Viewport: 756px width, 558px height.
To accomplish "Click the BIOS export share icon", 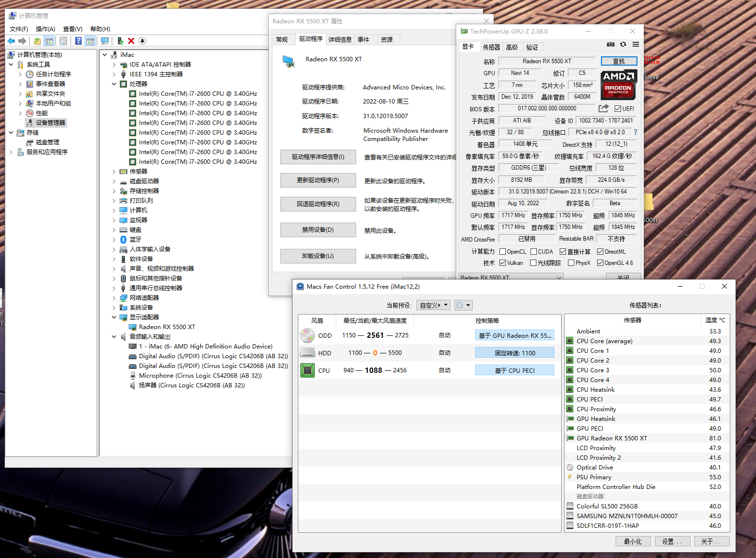I will (x=603, y=108).
